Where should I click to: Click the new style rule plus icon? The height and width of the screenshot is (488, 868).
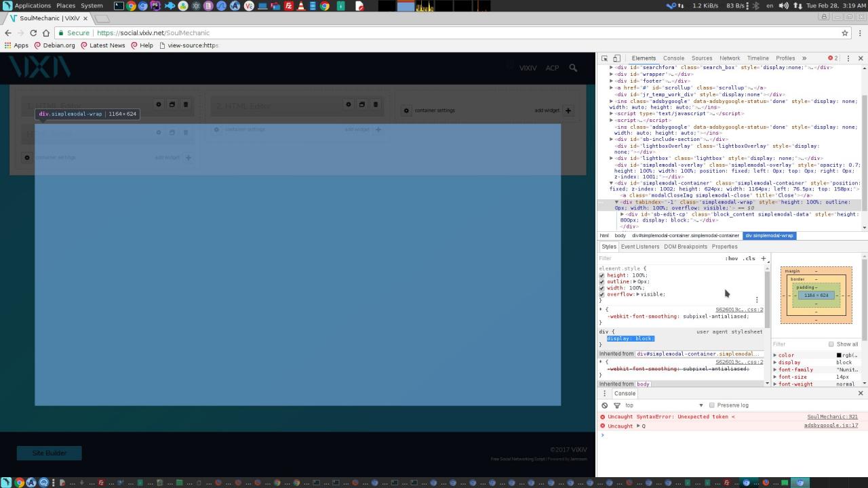[763, 258]
